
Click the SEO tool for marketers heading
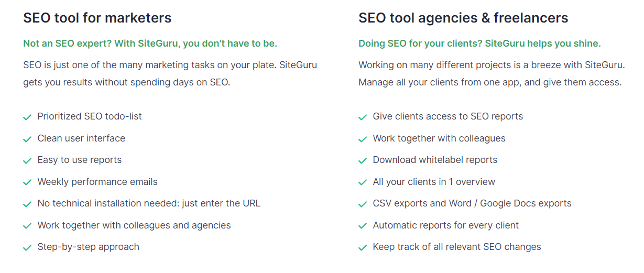click(x=97, y=18)
